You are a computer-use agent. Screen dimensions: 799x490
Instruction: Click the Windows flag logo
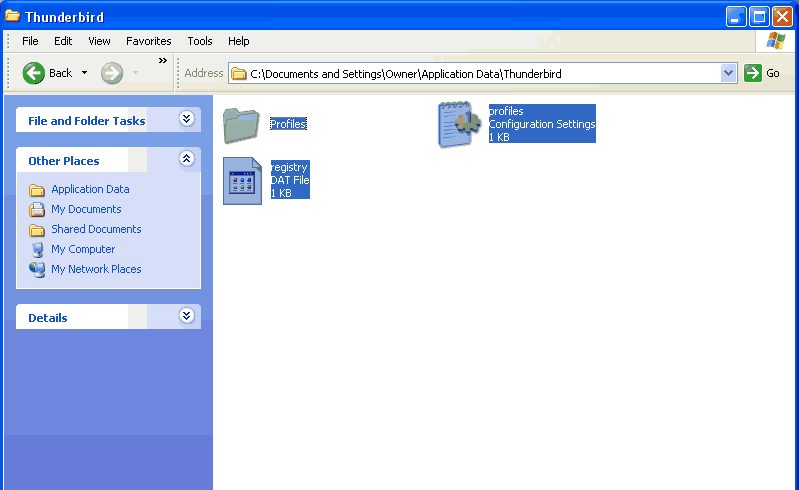[776, 41]
